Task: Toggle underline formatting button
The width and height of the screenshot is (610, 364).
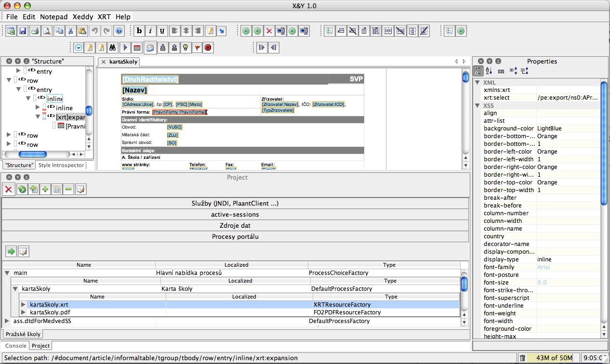Action: [162, 31]
